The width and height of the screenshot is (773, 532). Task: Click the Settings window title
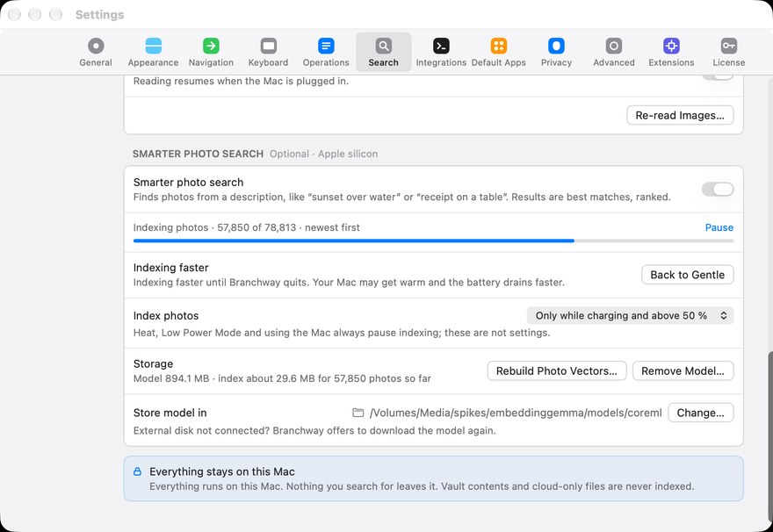tap(99, 15)
